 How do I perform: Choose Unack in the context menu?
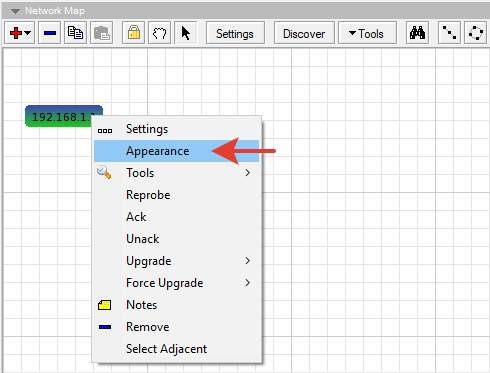[177, 239]
